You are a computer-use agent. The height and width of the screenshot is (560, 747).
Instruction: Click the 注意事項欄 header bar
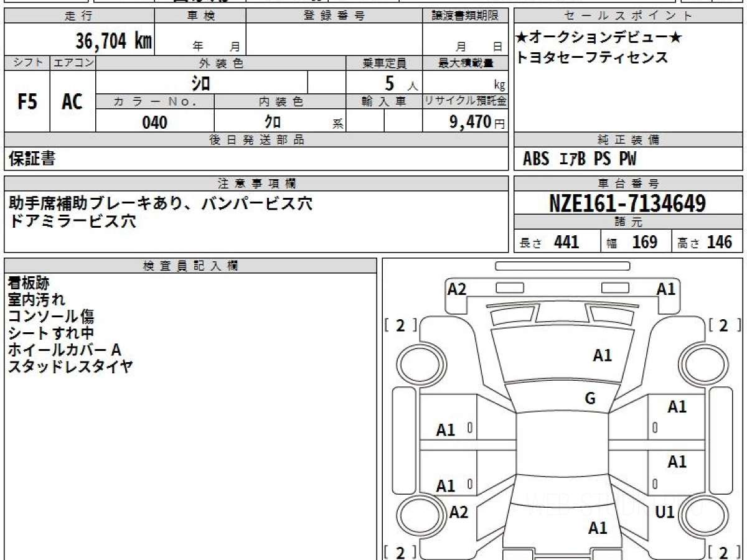[256, 184]
